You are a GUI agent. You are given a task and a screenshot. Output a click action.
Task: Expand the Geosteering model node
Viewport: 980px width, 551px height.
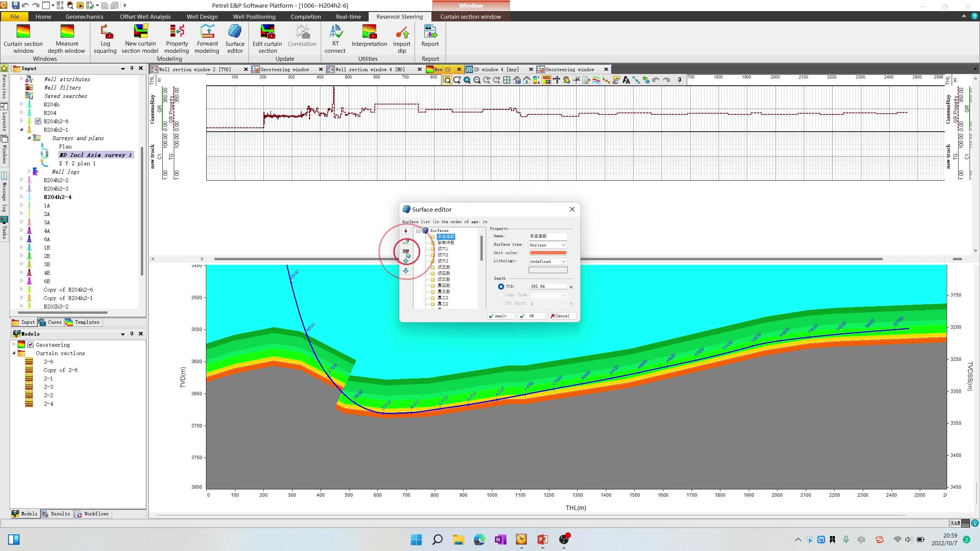click(x=14, y=344)
